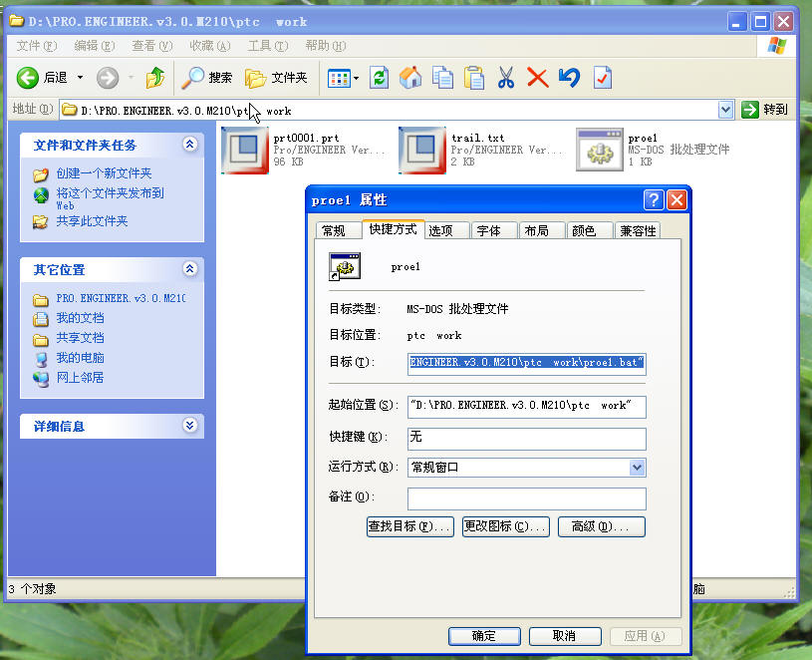The image size is (812, 660).
Task: Click the 创建一个新文件夹 link
Action: tap(104, 173)
